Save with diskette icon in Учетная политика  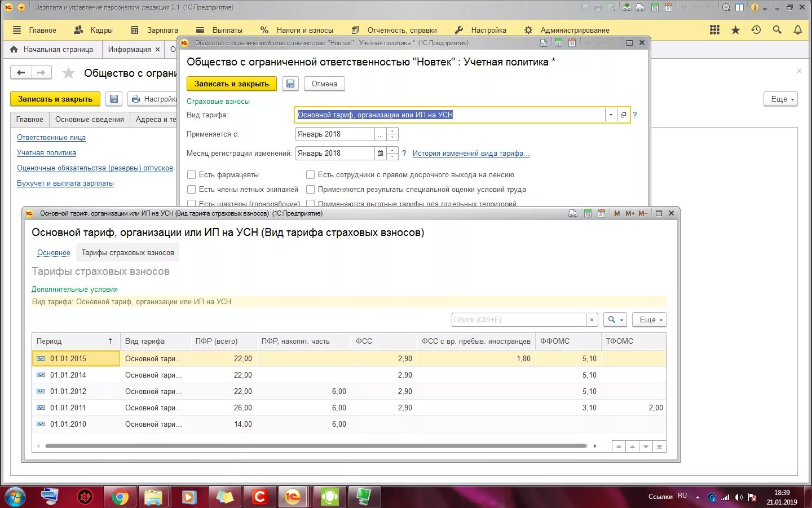point(290,84)
